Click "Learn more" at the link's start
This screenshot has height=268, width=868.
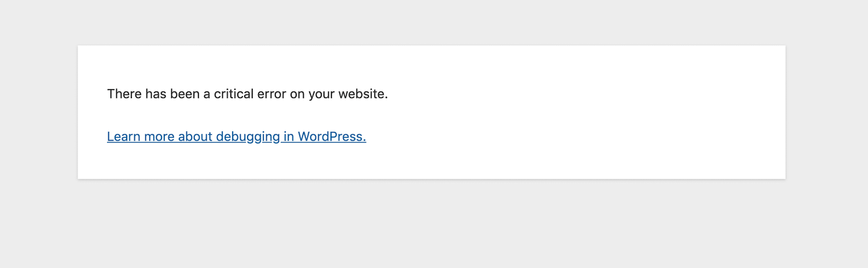click(141, 137)
